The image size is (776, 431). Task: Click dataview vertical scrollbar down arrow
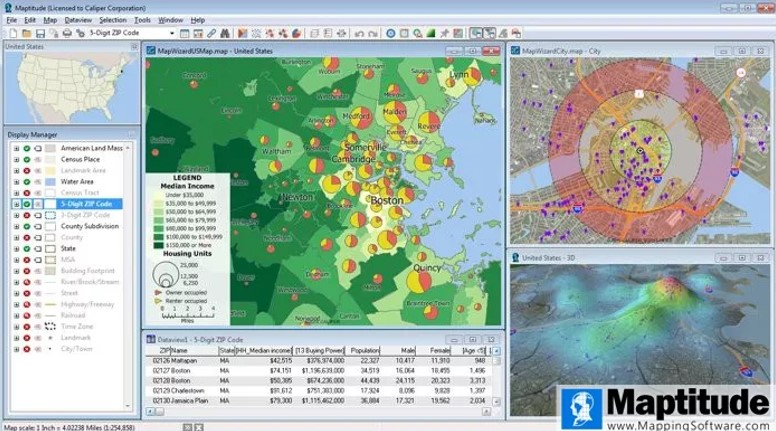[496, 401]
